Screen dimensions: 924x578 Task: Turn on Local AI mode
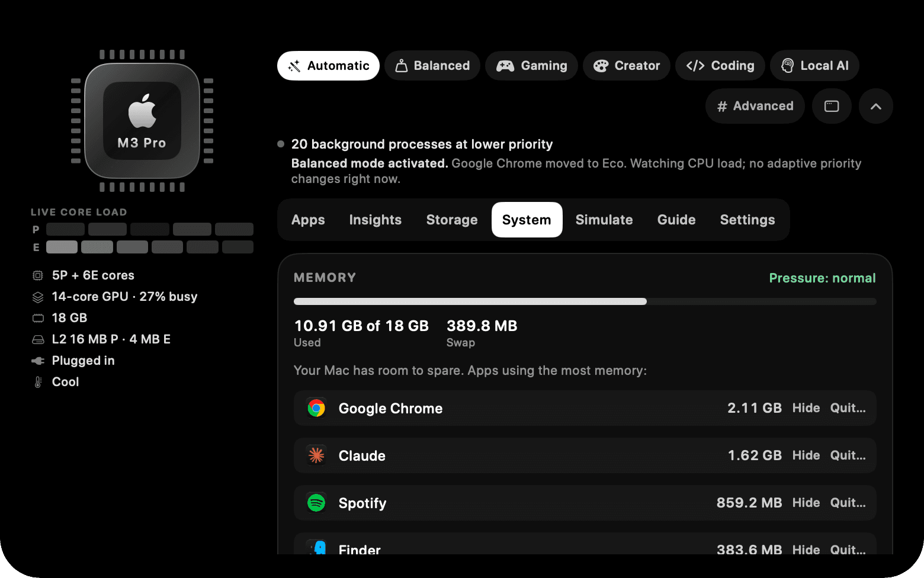[814, 66]
